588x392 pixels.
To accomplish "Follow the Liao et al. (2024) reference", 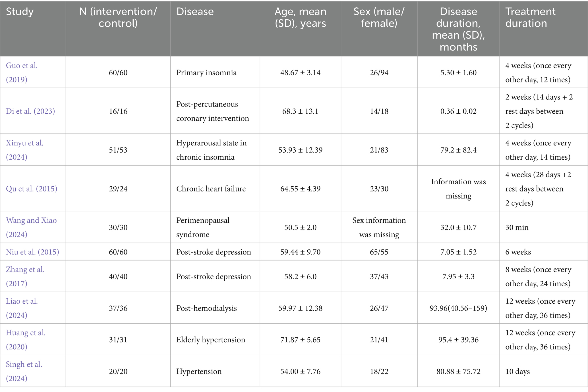I will pos(22,308).
